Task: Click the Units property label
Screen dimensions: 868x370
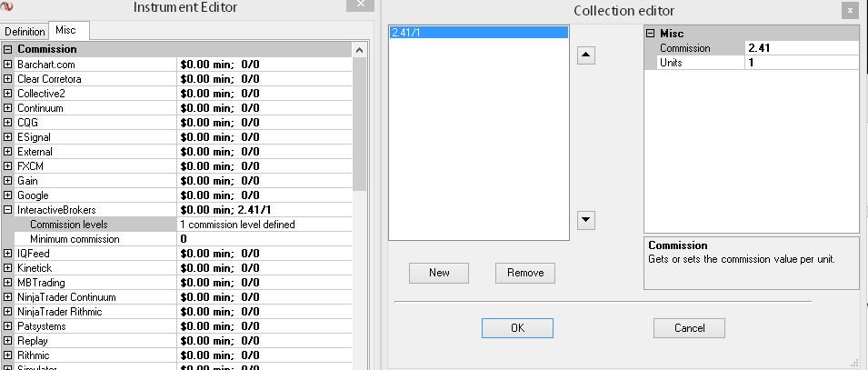Action: tap(671, 63)
